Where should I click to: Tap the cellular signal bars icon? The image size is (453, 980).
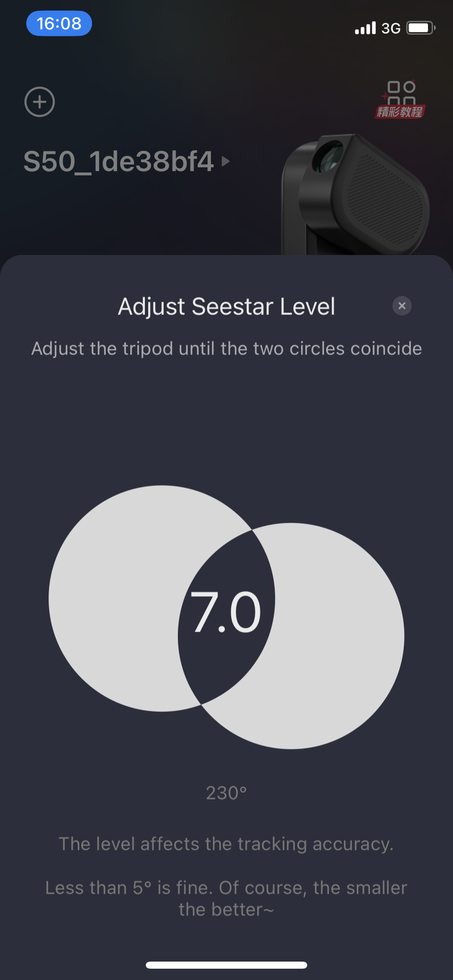pyautogui.click(x=365, y=28)
